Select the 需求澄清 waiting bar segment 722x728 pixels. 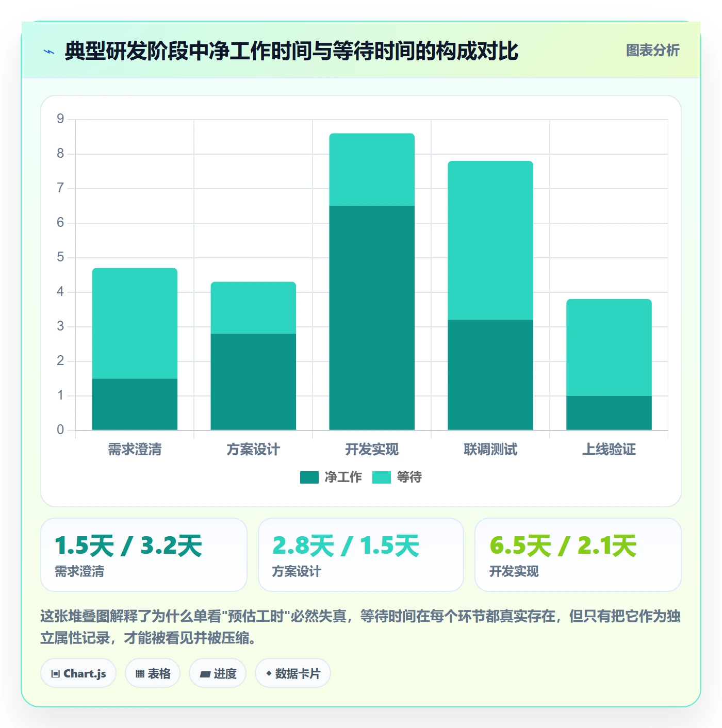(x=135, y=323)
